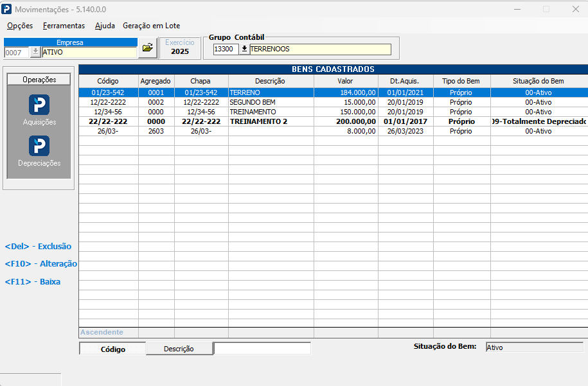Click the app logo in title bar
588x386 pixels.
pos(6,9)
